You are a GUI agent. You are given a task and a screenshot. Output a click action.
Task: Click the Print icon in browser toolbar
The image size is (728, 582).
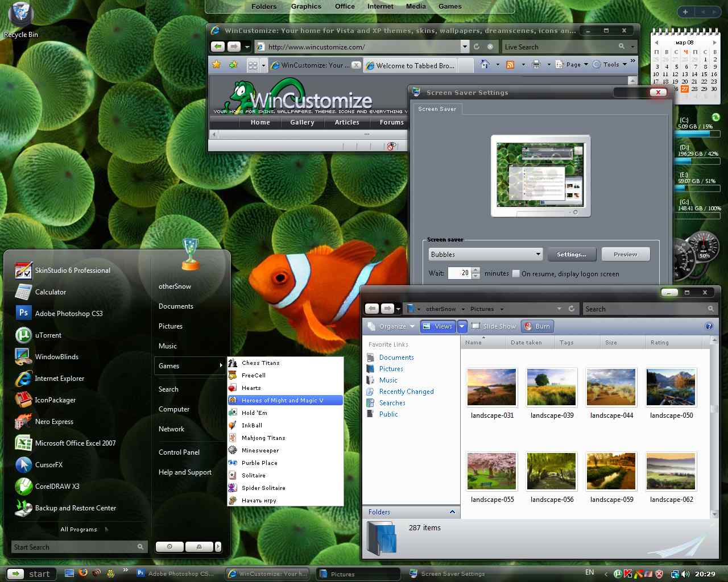(x=536, y=64)
